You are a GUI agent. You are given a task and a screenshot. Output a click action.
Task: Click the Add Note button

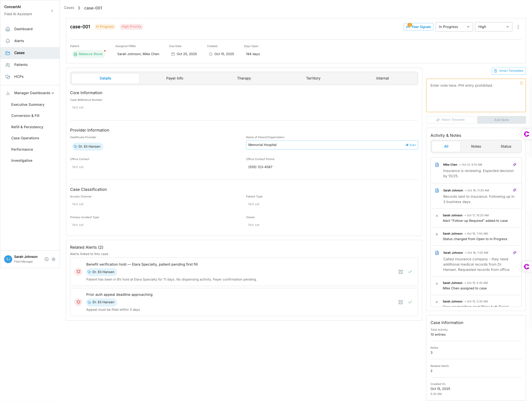pyautogui.click(x=501, y=120)
